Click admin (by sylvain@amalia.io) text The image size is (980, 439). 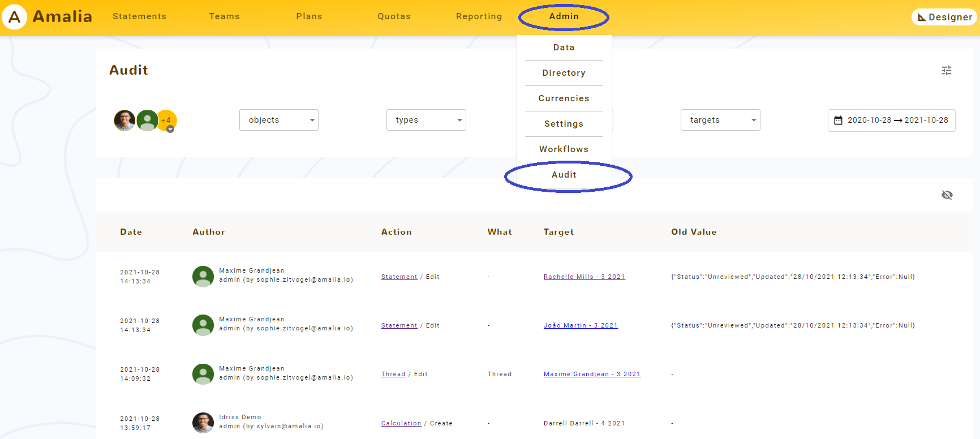click(x=272, y=426)
